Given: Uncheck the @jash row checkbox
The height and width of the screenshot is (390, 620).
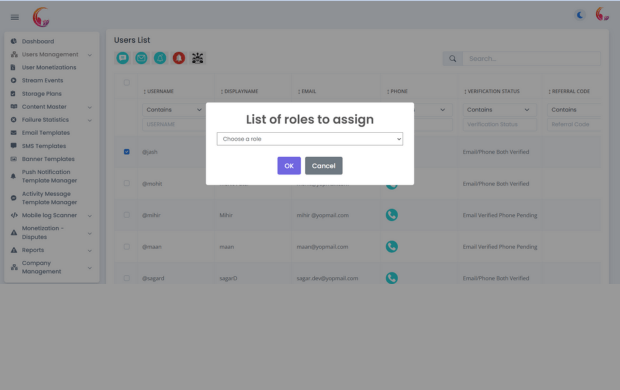Looking at the screenshot, I should (127, 151).
